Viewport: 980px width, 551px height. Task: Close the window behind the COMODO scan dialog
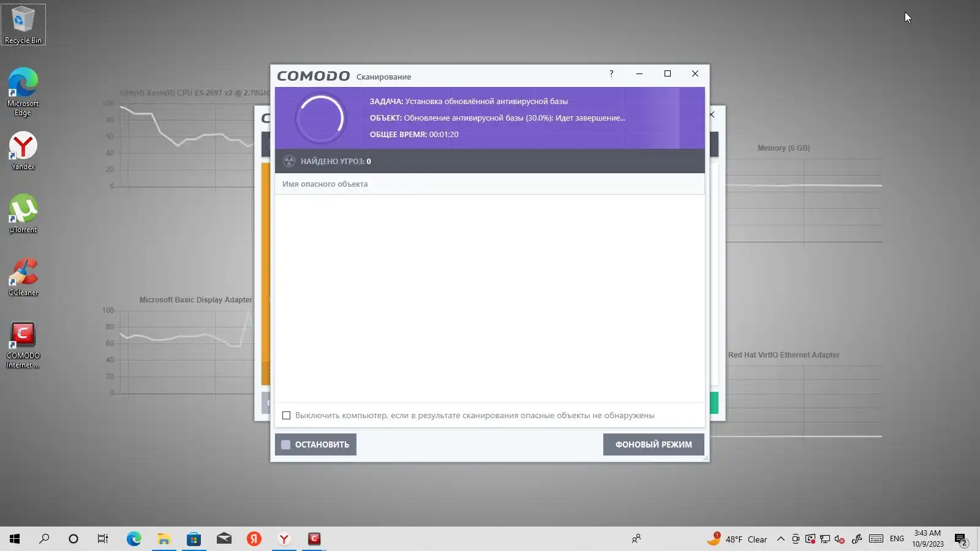[x=712, y=114]
